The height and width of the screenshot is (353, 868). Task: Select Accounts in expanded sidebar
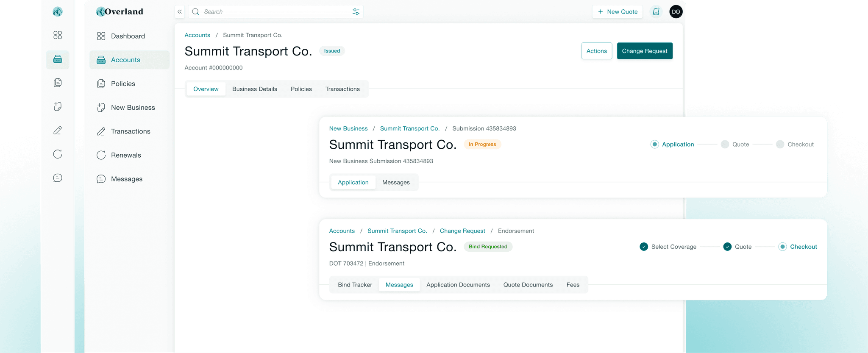[129, 60]
